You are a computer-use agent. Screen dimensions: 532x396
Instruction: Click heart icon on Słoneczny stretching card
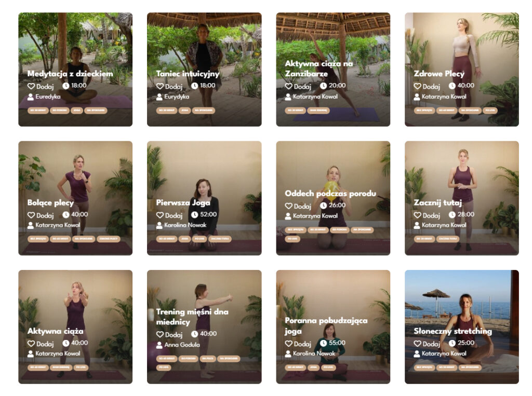417,344
